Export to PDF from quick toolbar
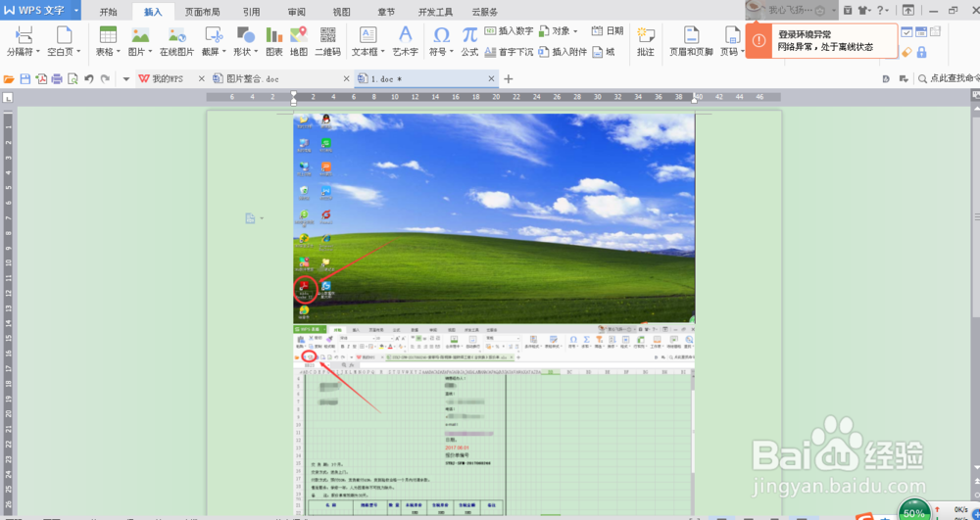The height and width of the screenshot is (520, 980). (41, 78)
